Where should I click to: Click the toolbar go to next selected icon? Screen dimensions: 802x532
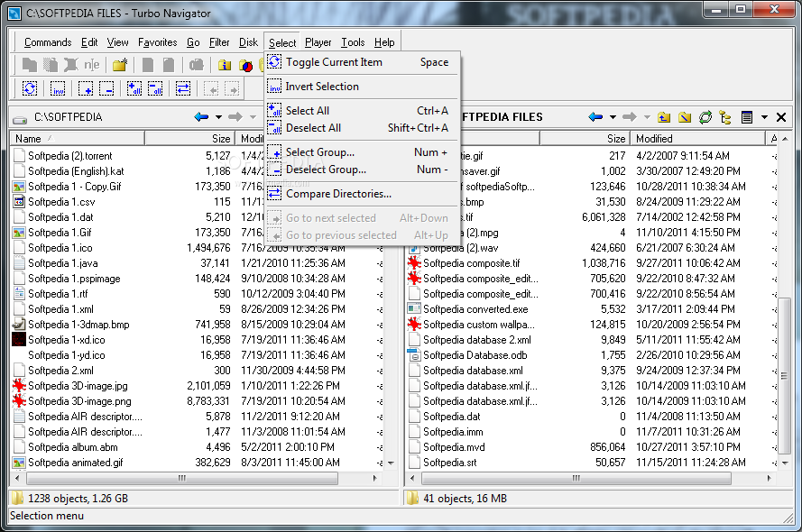pos(232,89)
